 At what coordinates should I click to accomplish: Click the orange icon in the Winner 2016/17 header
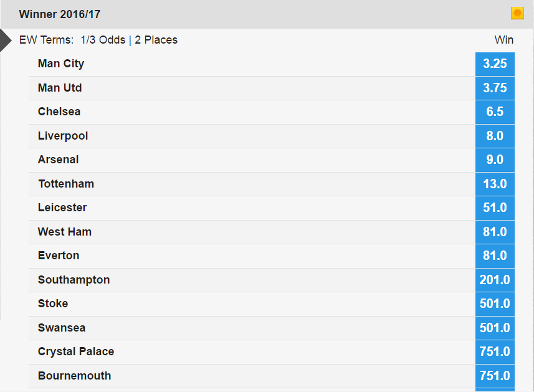point(517,13)
